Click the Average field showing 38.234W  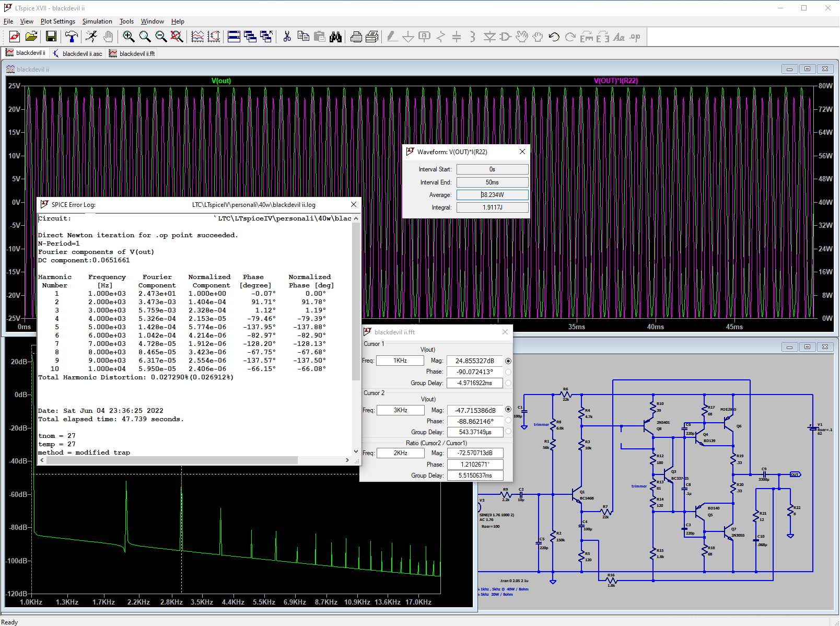click(x=492, y=195)
